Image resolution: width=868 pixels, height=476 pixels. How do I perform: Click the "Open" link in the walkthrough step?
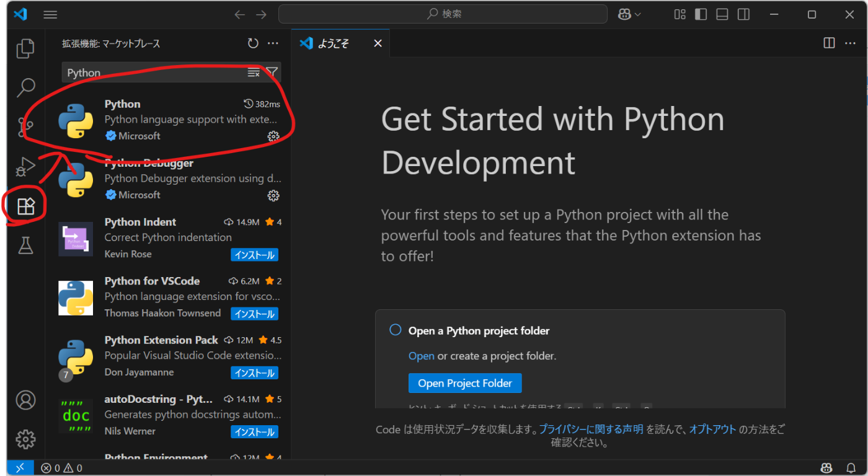tap(422, 356)
